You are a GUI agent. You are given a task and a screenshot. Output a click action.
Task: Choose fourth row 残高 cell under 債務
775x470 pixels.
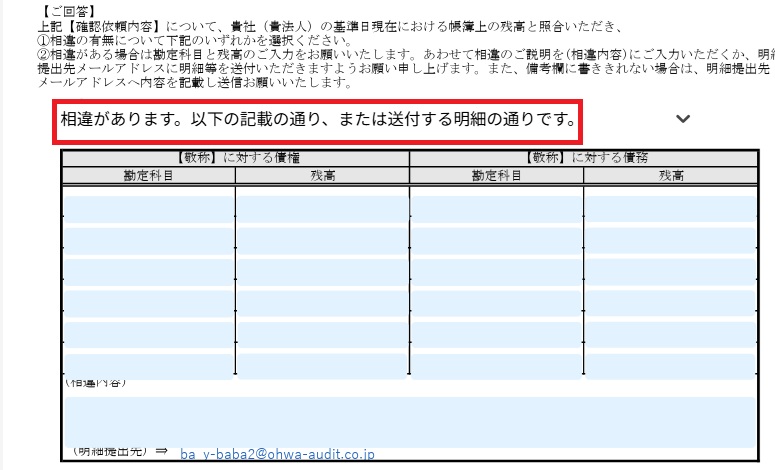pos(670,303)
